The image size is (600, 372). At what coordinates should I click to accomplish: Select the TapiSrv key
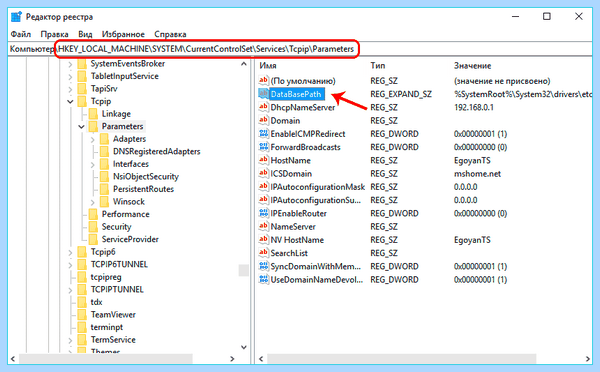click(104, 89)
